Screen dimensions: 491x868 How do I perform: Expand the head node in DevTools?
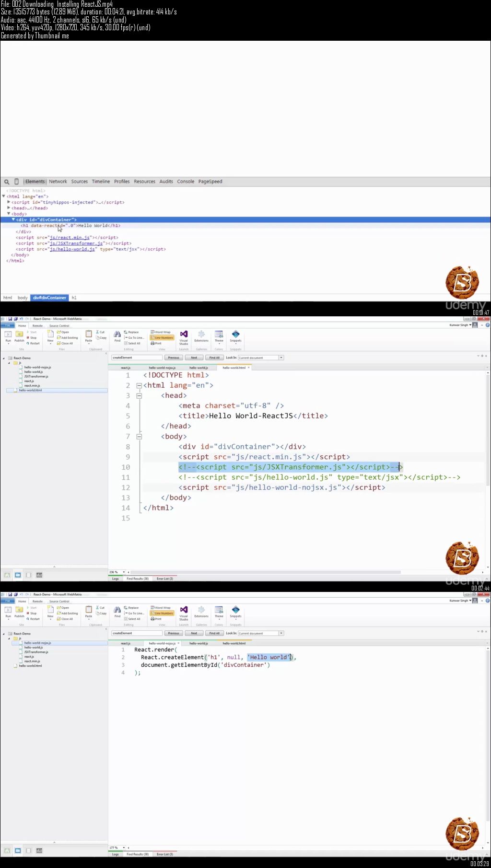coord(9,208)
